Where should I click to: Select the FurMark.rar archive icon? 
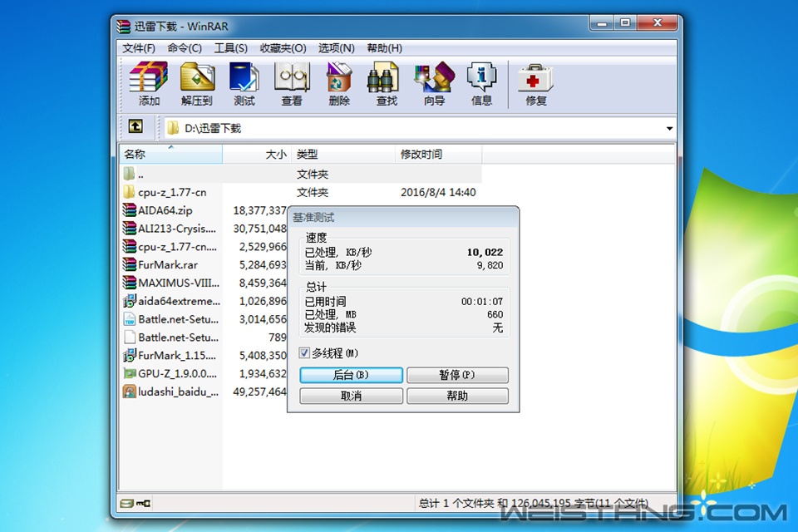pos(130,264)
